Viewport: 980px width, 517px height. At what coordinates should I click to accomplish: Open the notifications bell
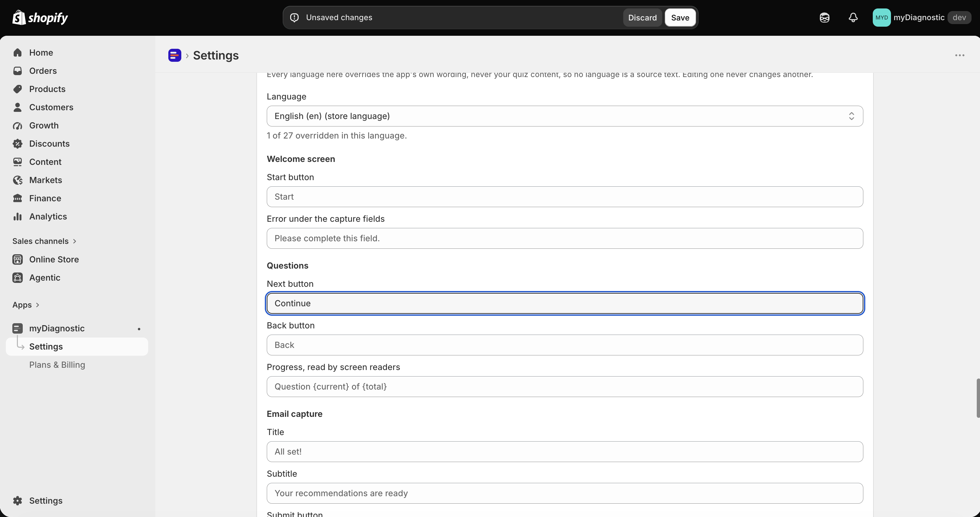pyautogui.click(x=853, y=18)
